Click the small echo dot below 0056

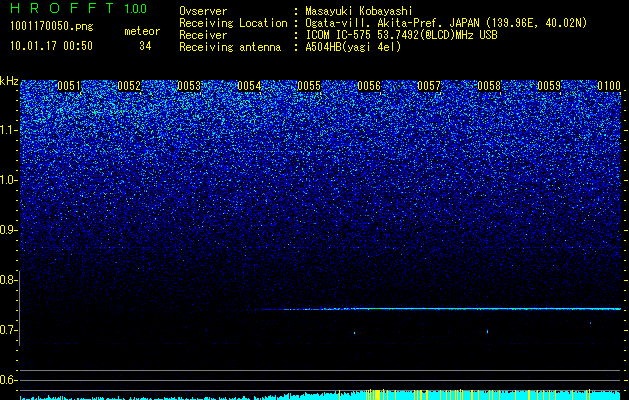click(354, 333)
